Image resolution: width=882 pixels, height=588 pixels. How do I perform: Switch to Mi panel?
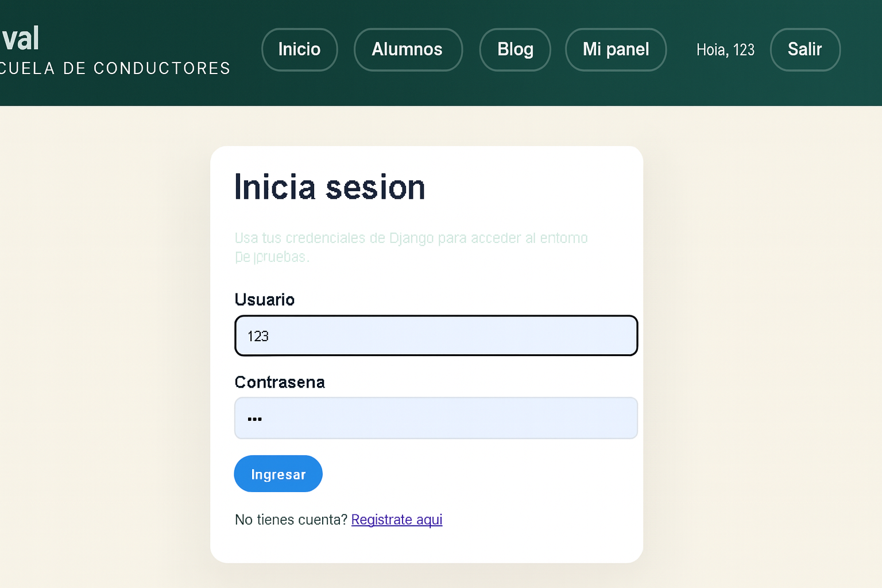tap(616, 49)
